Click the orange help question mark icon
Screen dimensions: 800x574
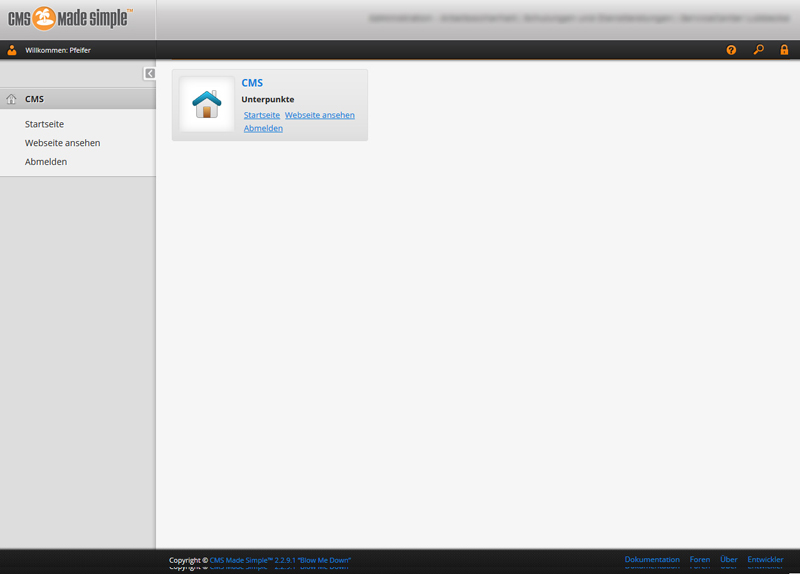click(x=731, y=50)
